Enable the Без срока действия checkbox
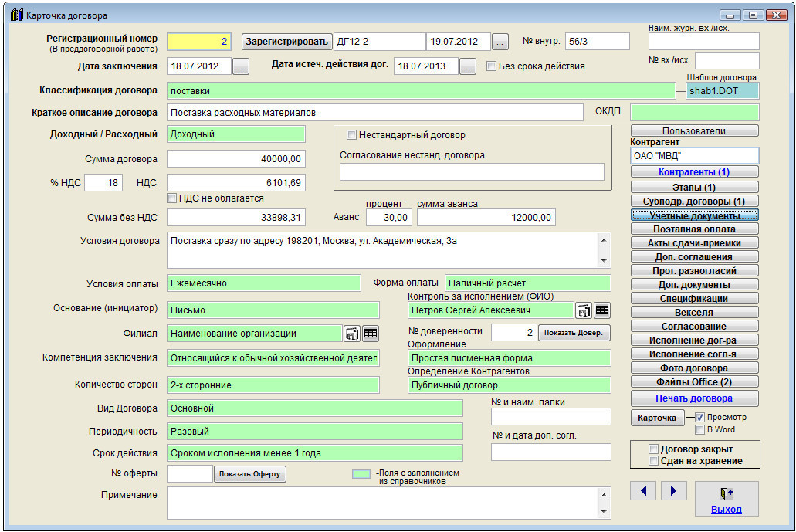Screen dimensions: 796x532 (491, 66)
